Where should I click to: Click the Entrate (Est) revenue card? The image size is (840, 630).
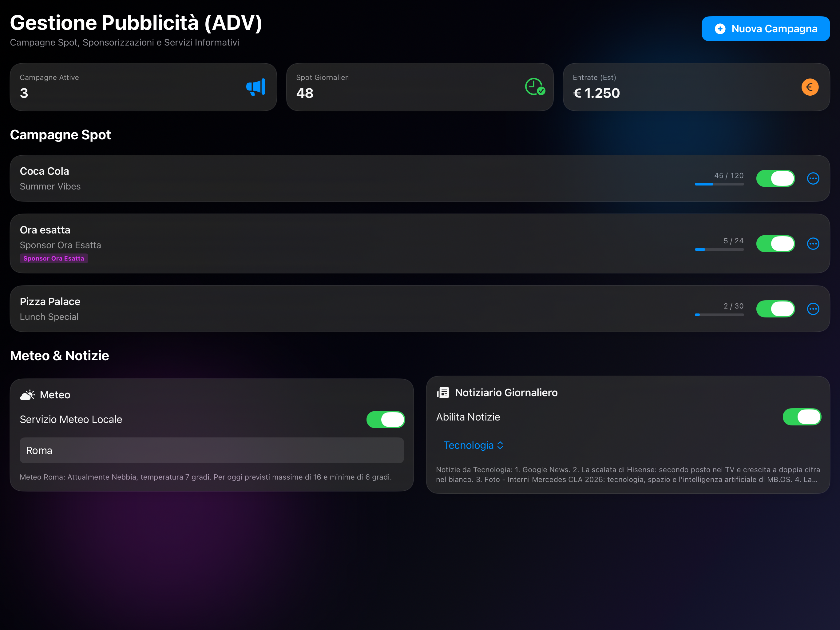coord(696,87)
